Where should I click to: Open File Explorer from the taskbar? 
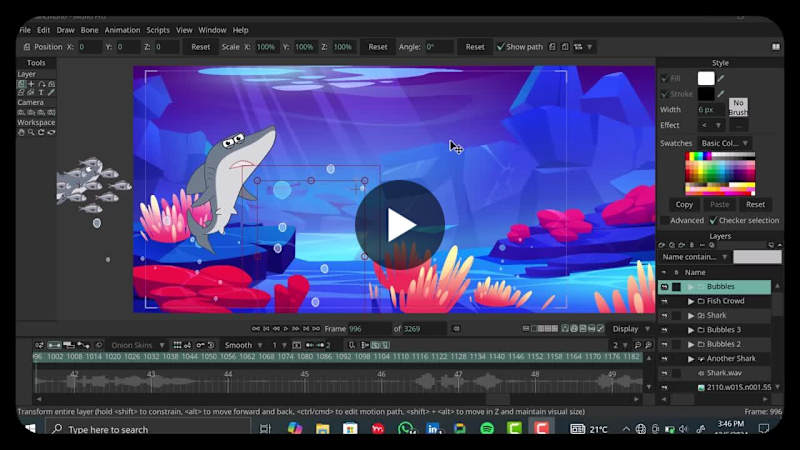(x=322, y=429)
